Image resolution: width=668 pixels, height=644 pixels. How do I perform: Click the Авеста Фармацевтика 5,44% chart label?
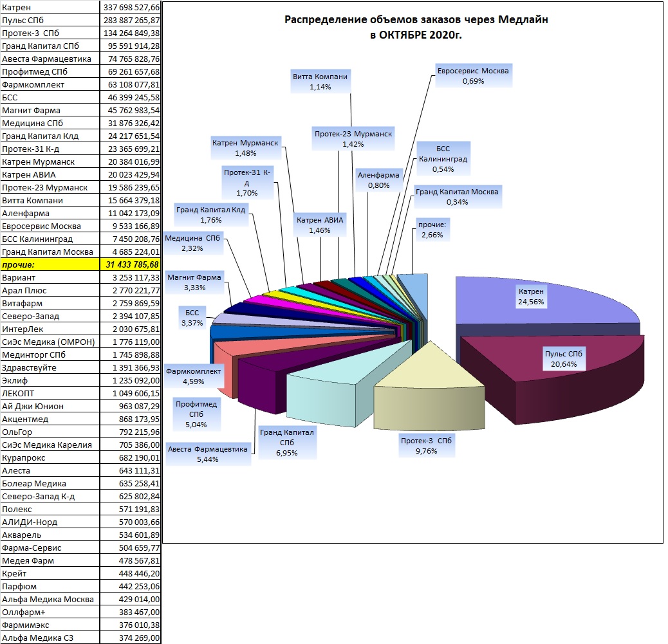pos(207,454)
